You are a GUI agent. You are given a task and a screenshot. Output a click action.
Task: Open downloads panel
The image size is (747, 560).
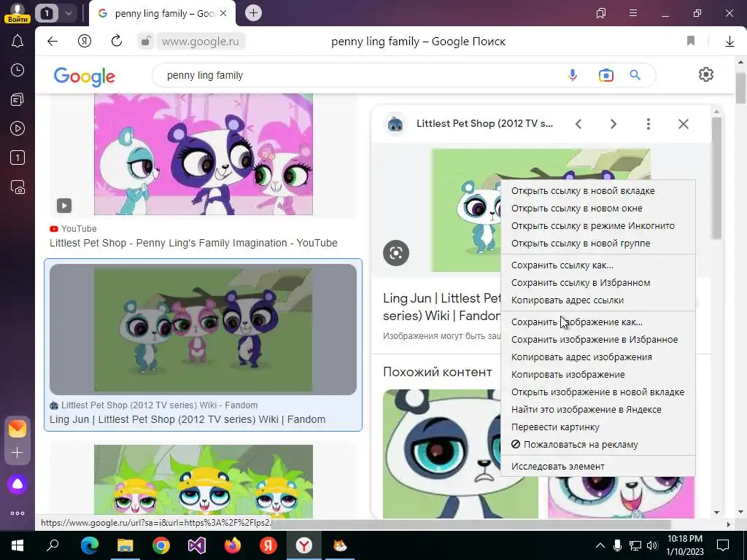pyautogui.click(x=729, y=42)
